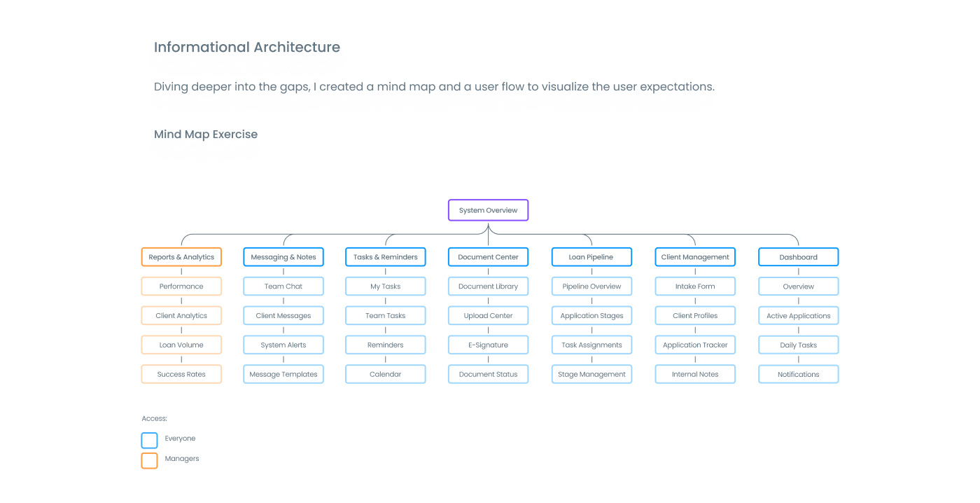Viewport: 980px width, 503px height.
Task: Click the Document Center node
Action: point(488,257)
